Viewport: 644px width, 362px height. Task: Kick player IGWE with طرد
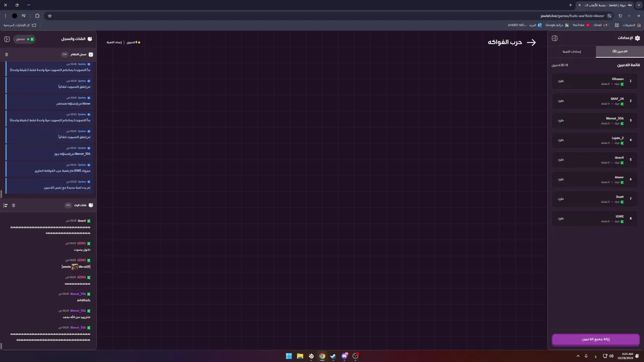(x=560, y=218)
